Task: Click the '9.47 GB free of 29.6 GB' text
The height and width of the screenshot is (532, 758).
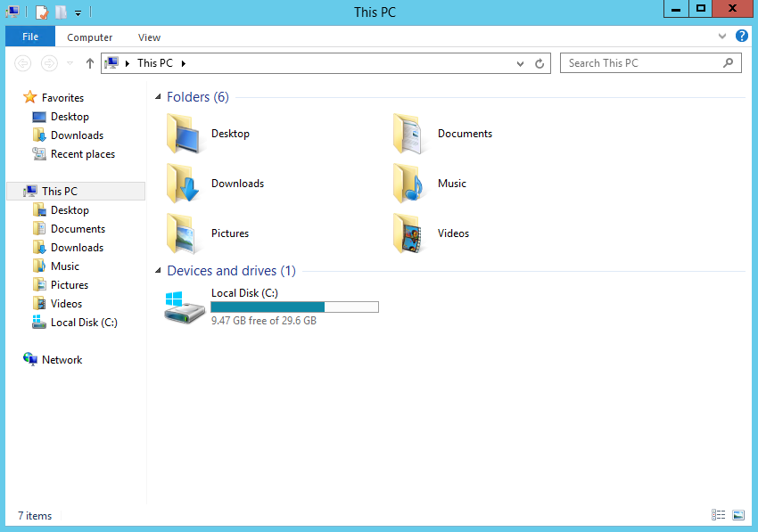Action: pyautogui.click(x=263, y=321)
